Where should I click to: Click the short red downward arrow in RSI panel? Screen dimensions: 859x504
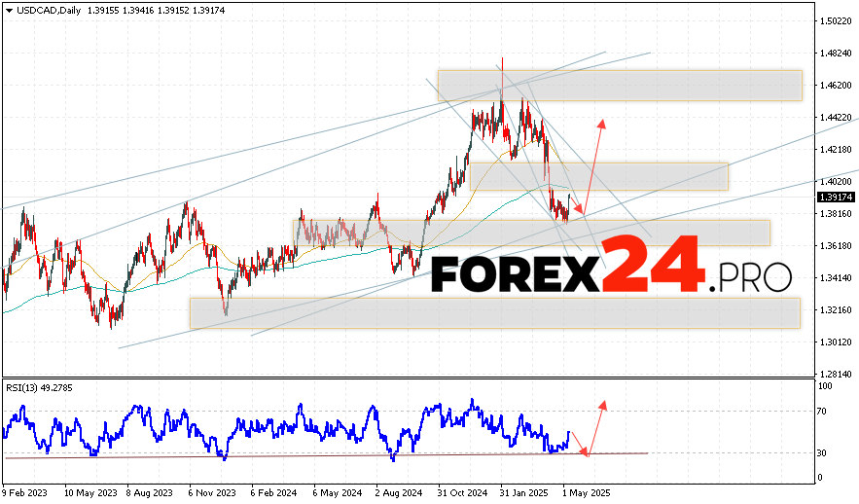[x=579, y=443]
